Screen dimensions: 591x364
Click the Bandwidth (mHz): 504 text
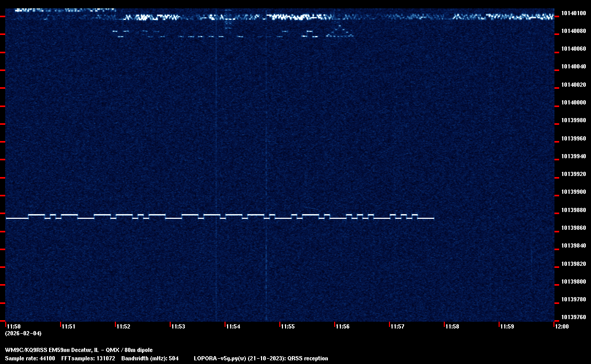pyautogui.click(x=150, y=358)
